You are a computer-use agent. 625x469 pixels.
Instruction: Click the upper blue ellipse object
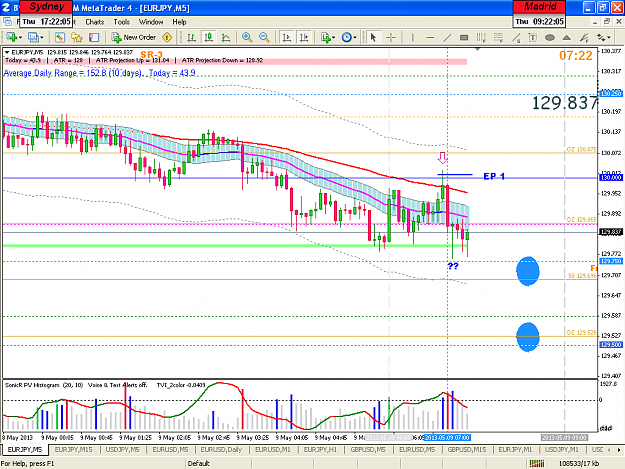[x=528, y=271]
